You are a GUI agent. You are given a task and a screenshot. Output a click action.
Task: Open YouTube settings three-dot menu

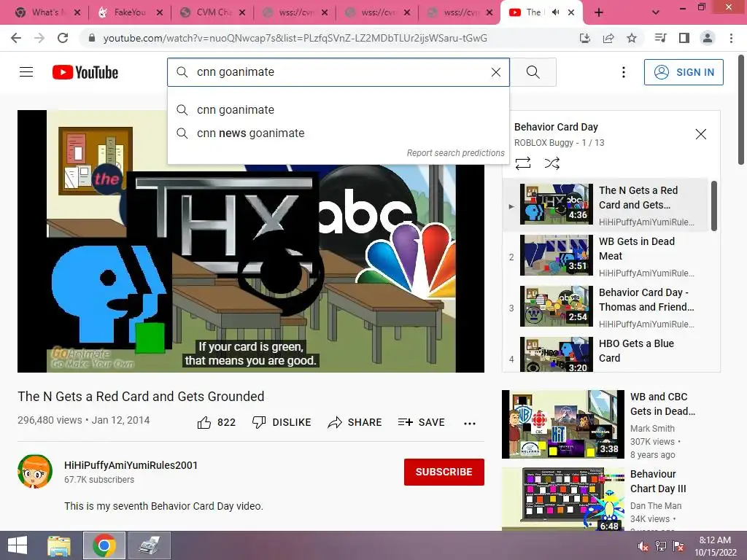(623, 72)
